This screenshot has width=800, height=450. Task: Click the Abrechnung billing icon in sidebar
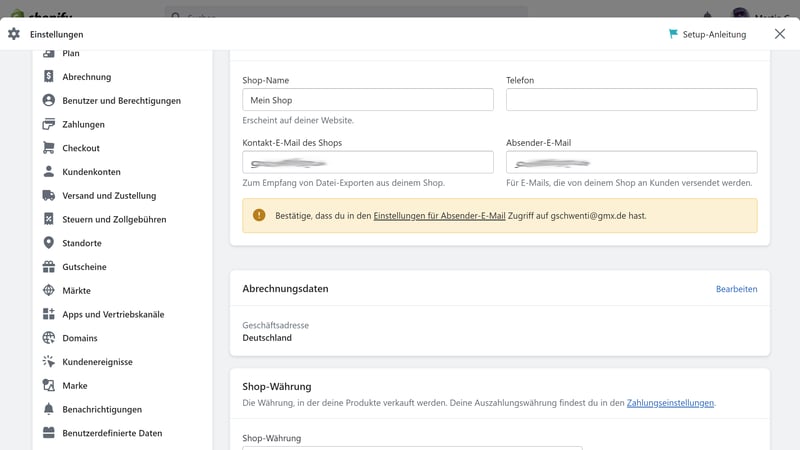(48, 77)
